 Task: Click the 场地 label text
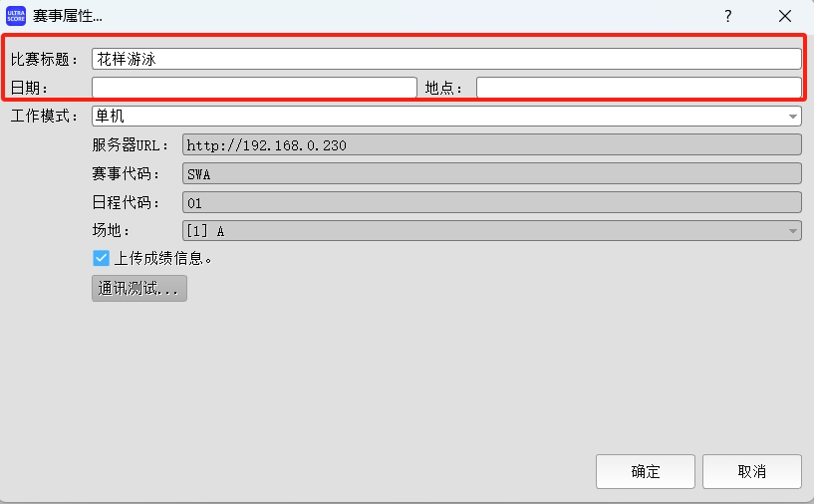pyautogui.click(x=112, y=231)
